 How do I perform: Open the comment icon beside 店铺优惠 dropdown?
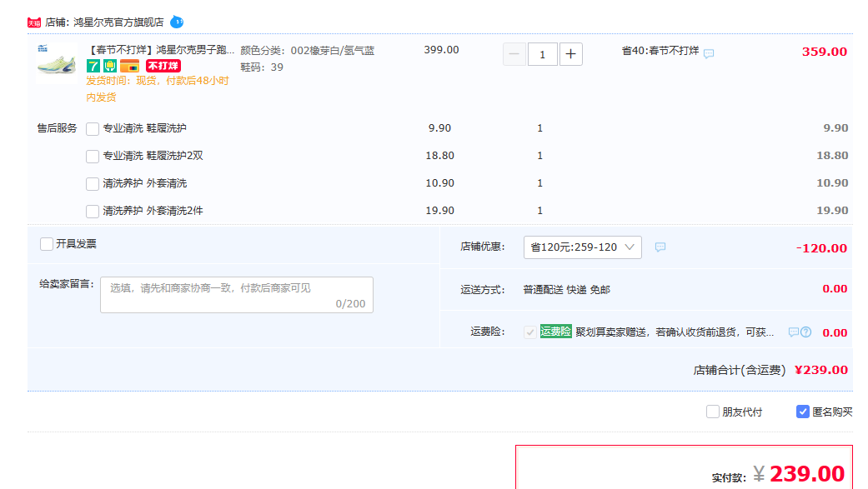(660, 247)
